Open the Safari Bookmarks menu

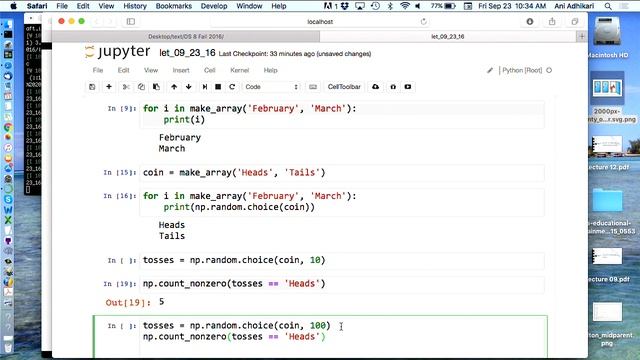[173, 6]
